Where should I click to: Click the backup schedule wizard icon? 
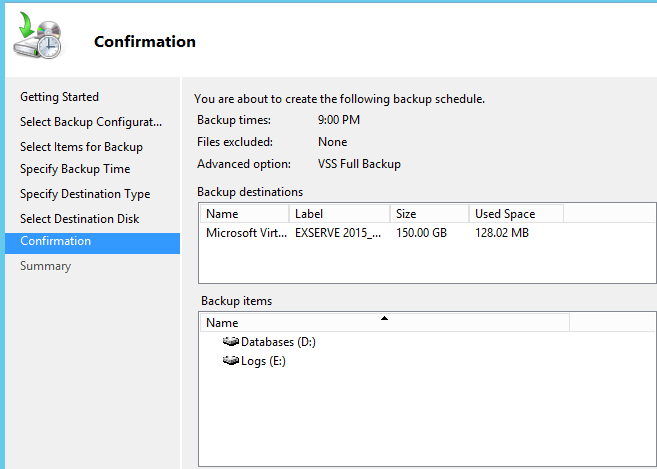(38, 38)
